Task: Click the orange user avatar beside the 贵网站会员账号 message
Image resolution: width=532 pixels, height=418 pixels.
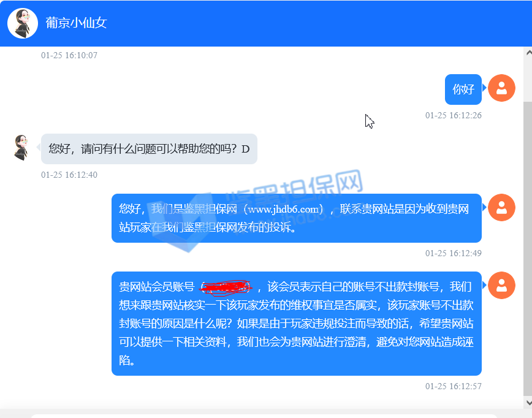Action: [501, 286]
